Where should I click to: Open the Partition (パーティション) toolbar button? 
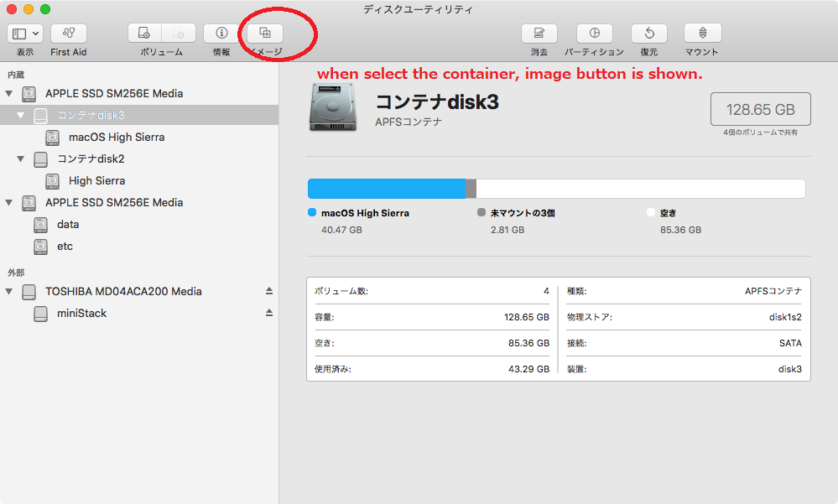(594, 34)
